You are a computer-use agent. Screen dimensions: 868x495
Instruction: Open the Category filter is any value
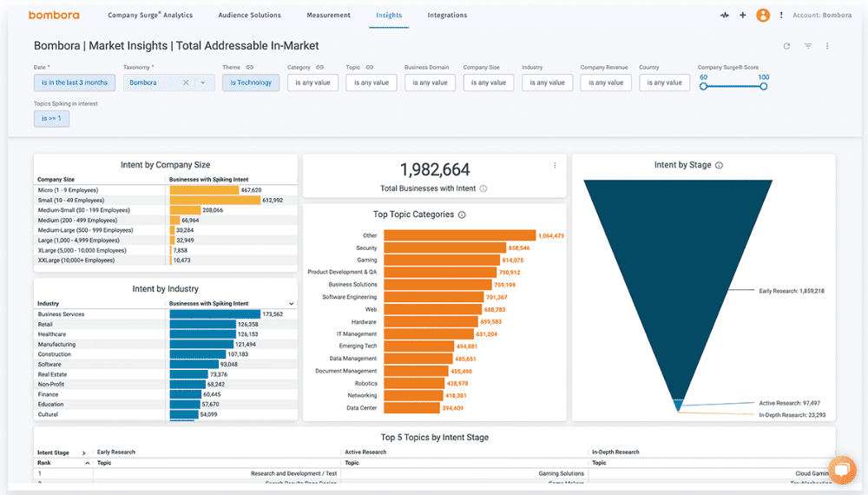point(312,82)
